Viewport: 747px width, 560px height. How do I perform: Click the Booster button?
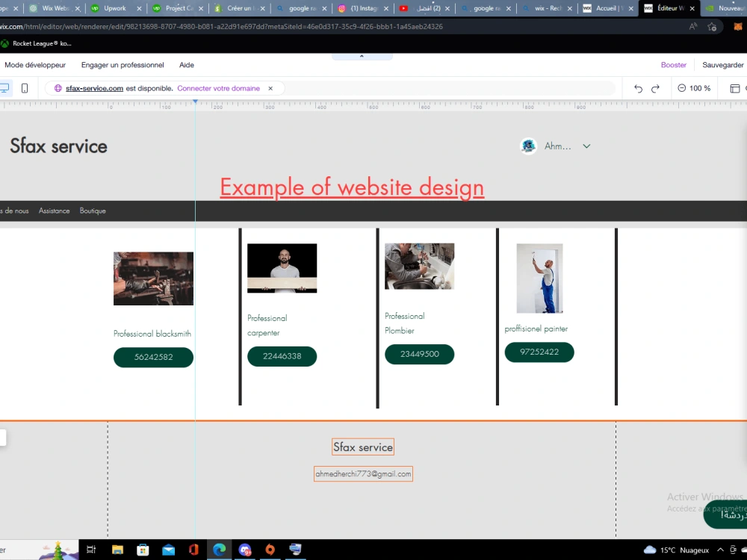[x=674, y=65]
